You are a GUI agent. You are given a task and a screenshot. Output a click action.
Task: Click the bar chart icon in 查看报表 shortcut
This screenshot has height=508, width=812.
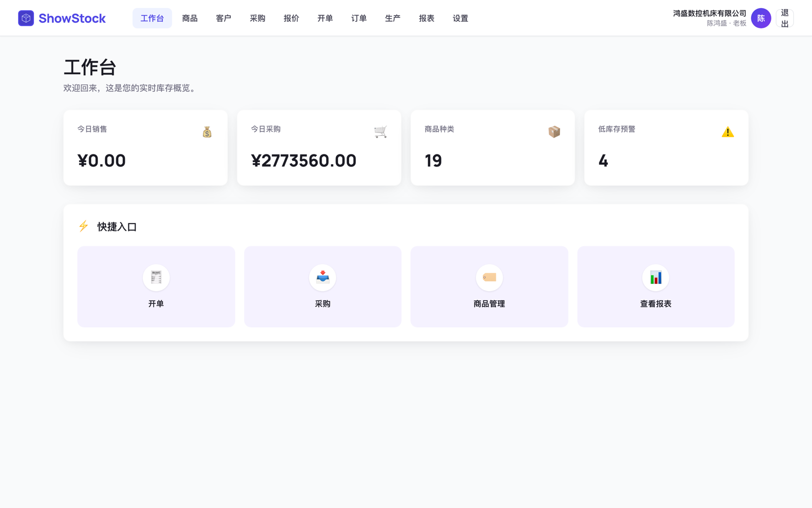pyautogui.click(x=656, y=277)
